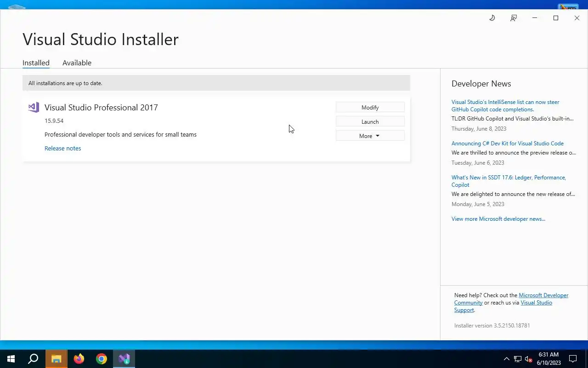The width and height of the screenshot is (588, 368).
Task: View more Microsoft developer news
Action: [x=498, y=219]
